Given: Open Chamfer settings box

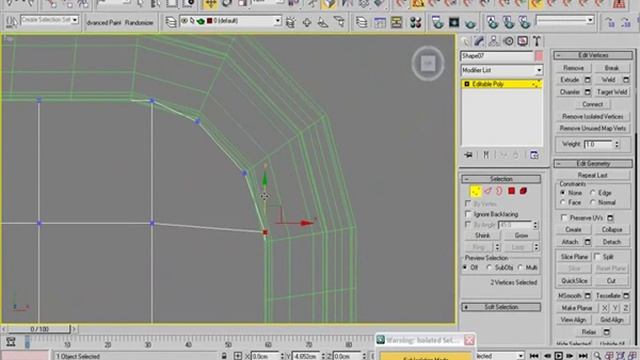Looking at the screenshot, I should pyautogui.click(x=588, y=92).
